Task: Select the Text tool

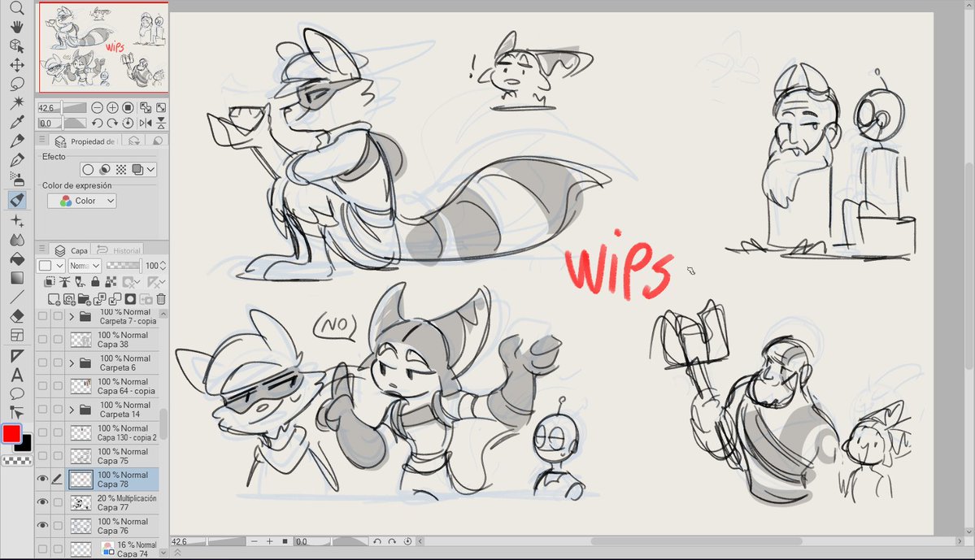Action: [x=17, y=375]
